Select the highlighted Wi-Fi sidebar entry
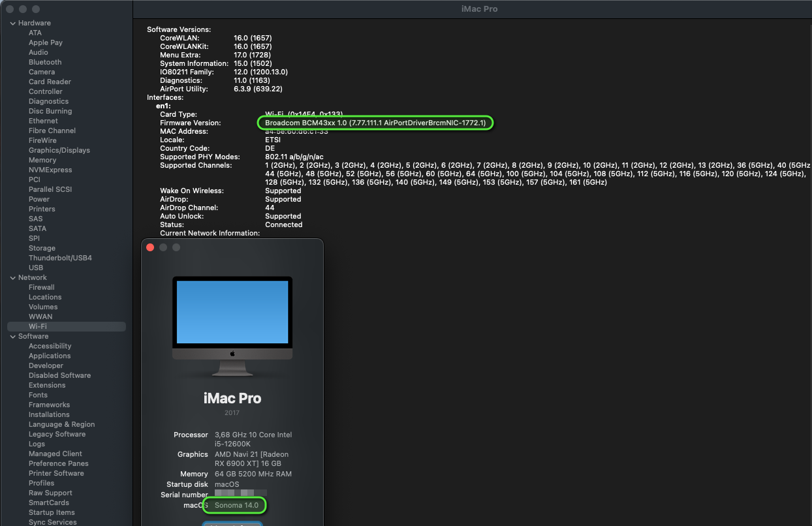This screenshot has width=812, height=526. pyautogui.click(x=67, y=326)
